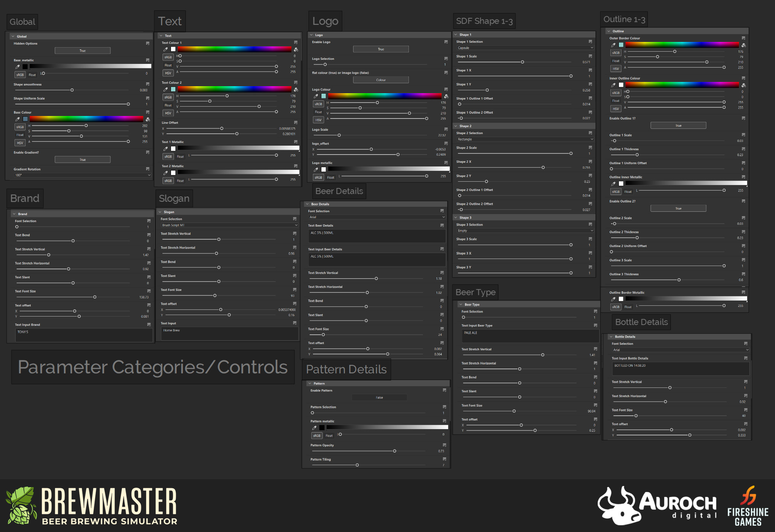Image resolution: width=775 pixels, height=532 pixels.
Task: Use the eyedropper for Global Base Colour
Action: [x=17, y=119]
